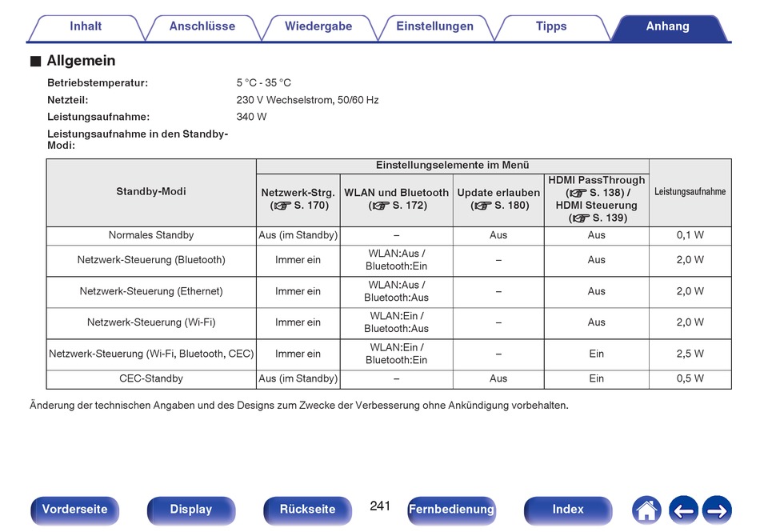Click the forward arrow icon
The height and width of the screenshot is (532, 760).
[717, 510]
